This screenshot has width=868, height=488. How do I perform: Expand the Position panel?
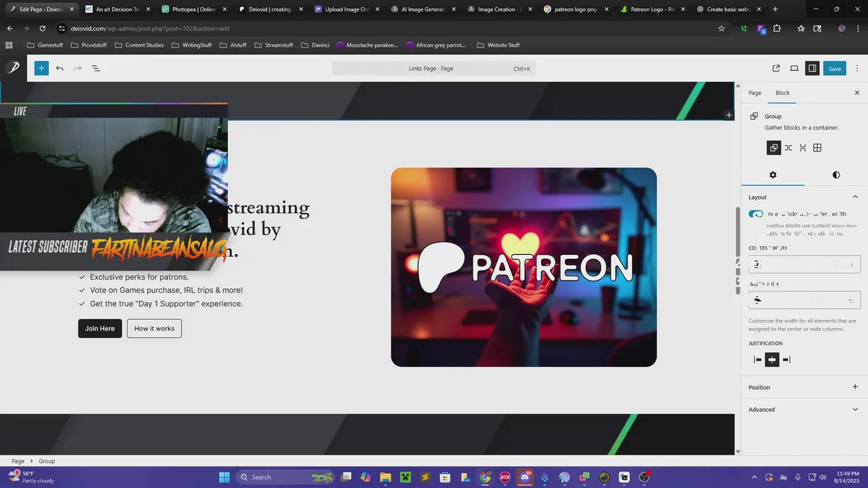(804, 387)
